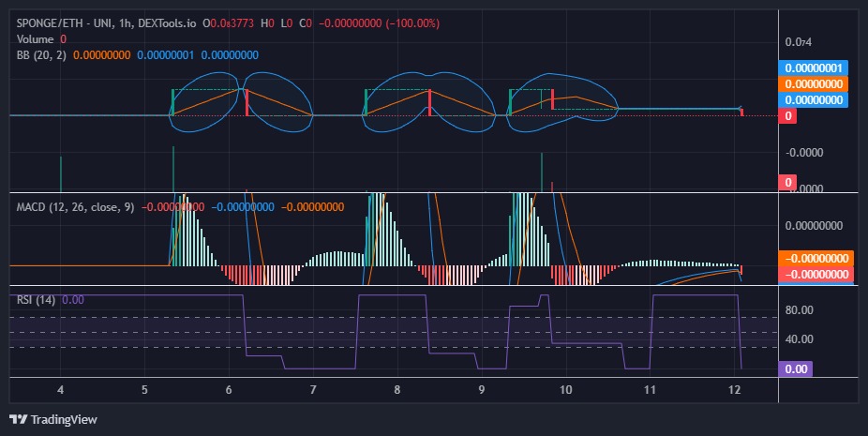Select the −100.00% change text
Image resolution: width=868 pixels, height=436 pixels.
click(413, 23)
